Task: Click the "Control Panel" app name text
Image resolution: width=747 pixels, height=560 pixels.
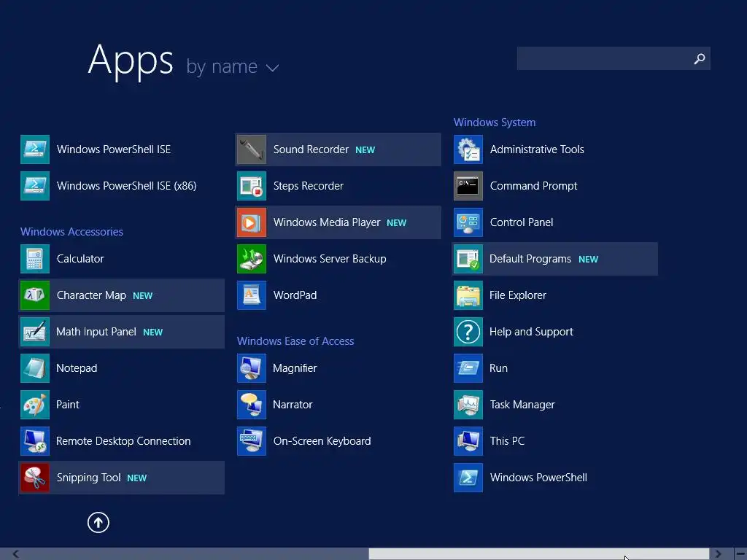Action: tap(522, 222)
